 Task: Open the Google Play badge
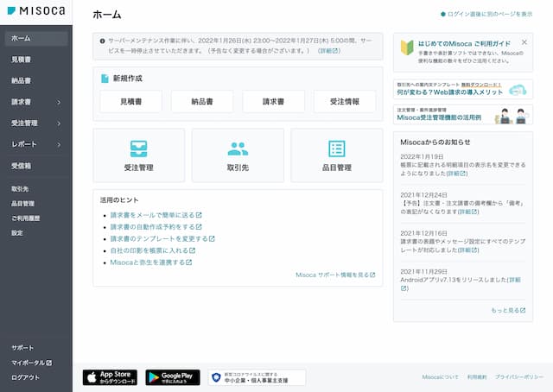(173, 377)
